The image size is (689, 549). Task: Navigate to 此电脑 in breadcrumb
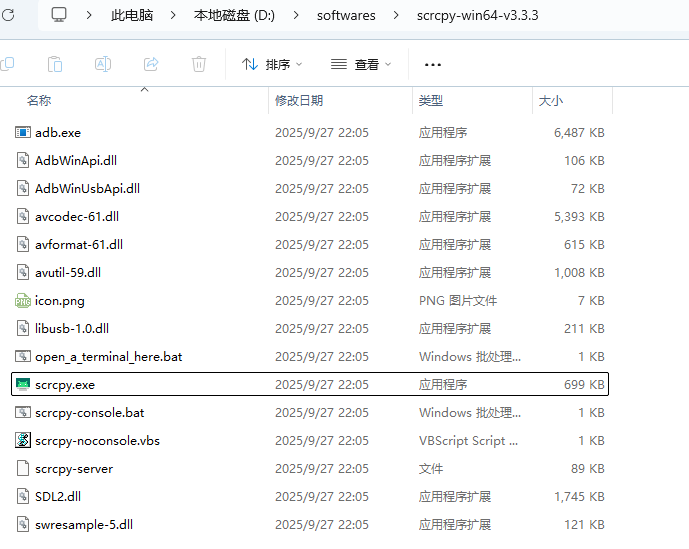click(x=132, y=15)
